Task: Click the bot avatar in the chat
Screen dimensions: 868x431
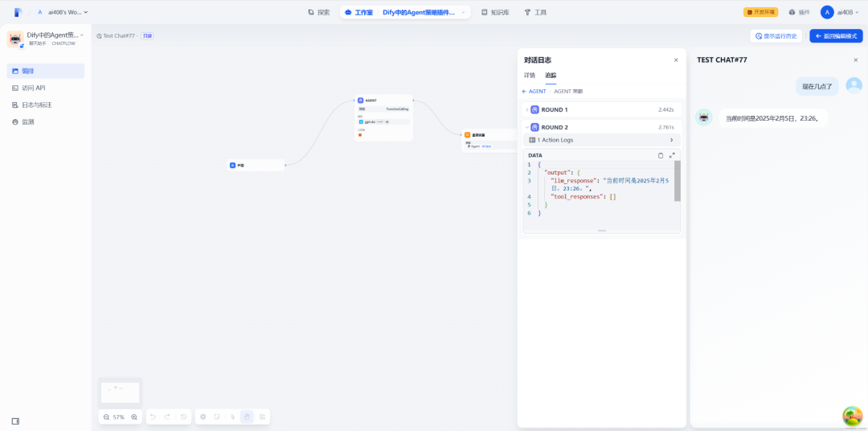Action: 703,117
